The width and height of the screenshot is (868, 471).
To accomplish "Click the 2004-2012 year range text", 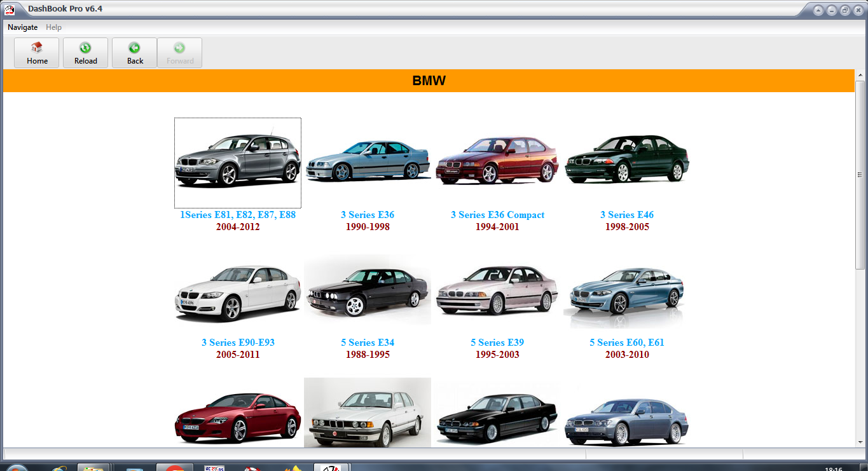I will click(238, 227).
